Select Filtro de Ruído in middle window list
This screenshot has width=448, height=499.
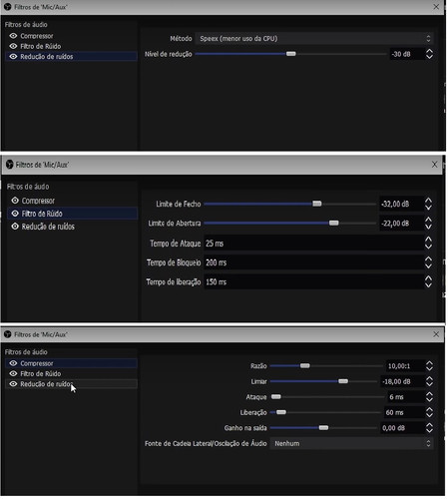tap(72, 214)
